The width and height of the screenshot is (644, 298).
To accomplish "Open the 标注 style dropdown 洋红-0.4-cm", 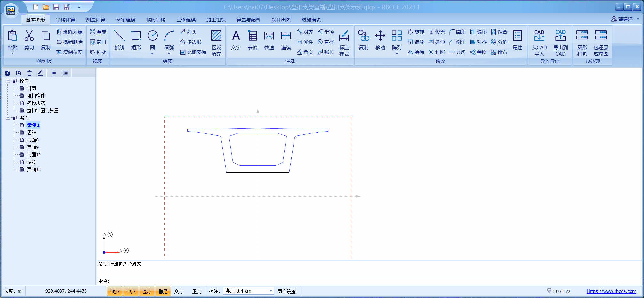I will (271, 291).
